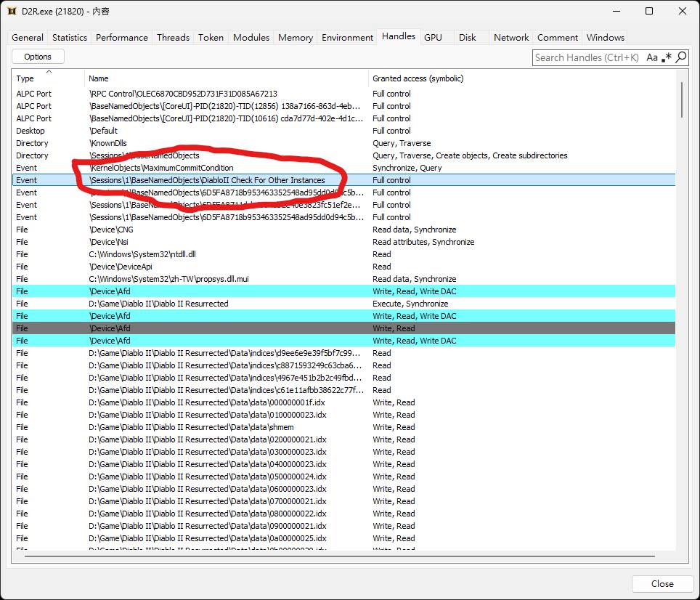The image size is (700, 600).
Task: Switch to the Memory tab
Action: (x=296, y=38)
